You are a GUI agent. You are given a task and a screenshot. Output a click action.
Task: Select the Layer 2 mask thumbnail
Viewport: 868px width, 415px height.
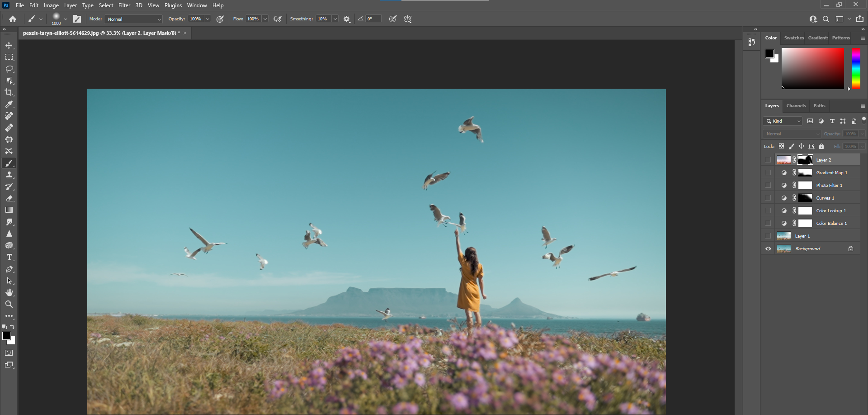[805, 160]
